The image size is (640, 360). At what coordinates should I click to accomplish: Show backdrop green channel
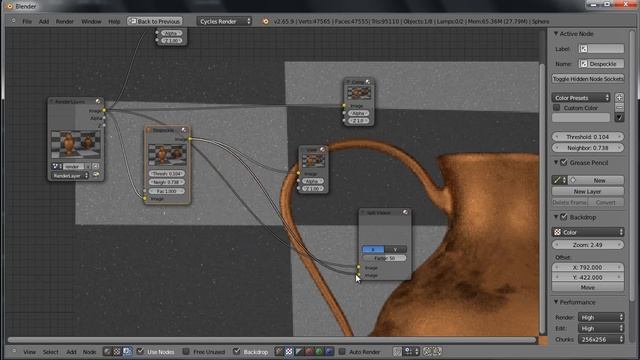point(319,351)
